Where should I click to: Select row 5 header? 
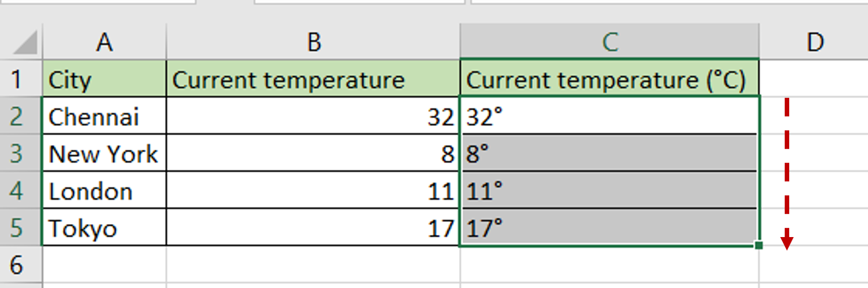[20, 228]
